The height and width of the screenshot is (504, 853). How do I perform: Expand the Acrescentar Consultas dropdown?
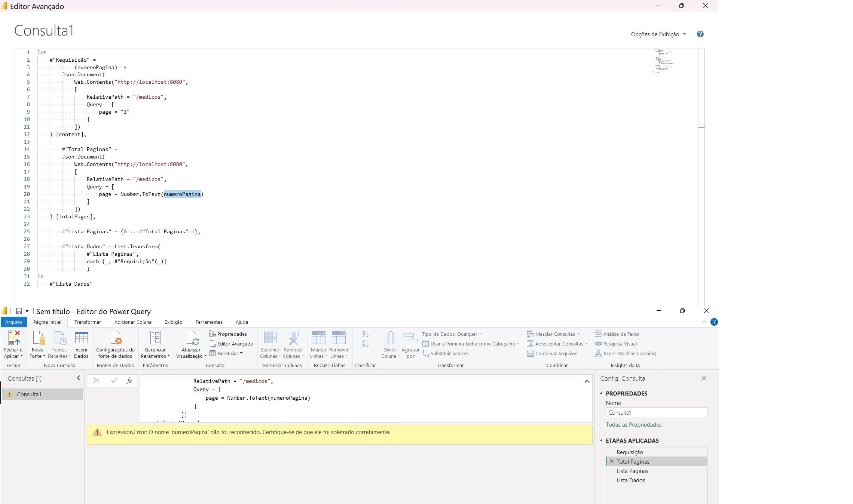pos(586,344)
